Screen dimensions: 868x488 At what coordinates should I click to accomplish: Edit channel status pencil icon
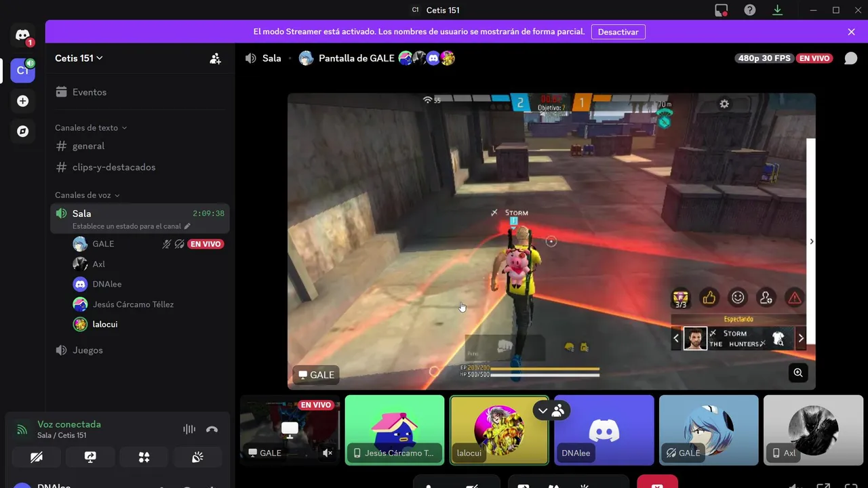188,226
